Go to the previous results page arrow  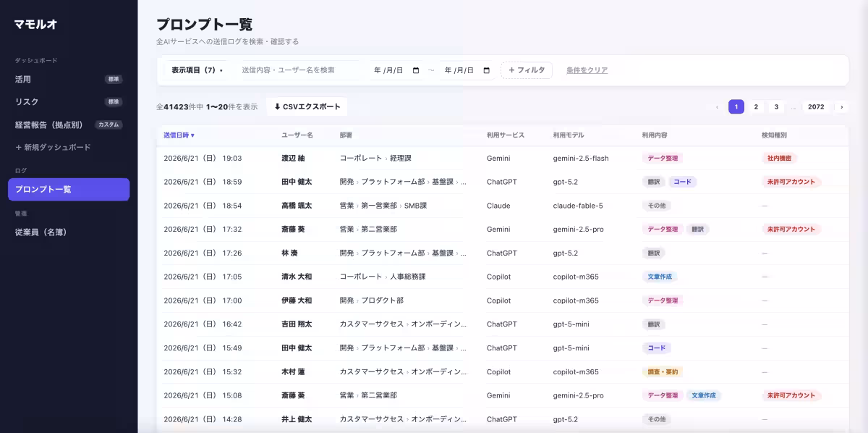[x=717, y=106]
